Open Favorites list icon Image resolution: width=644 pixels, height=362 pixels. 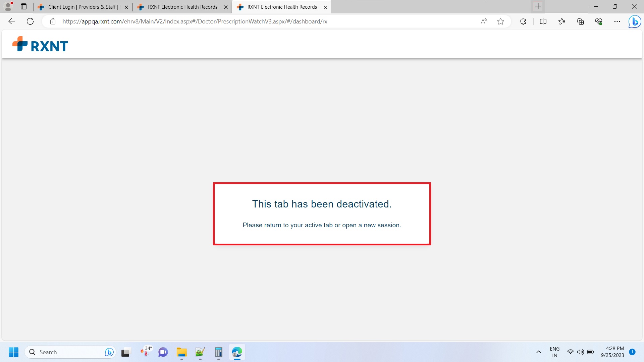pyautogui.click(x=562, y=21)
